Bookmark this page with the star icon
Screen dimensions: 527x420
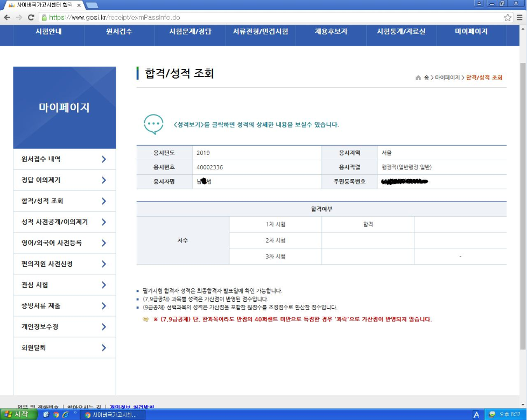click(508, 17)
